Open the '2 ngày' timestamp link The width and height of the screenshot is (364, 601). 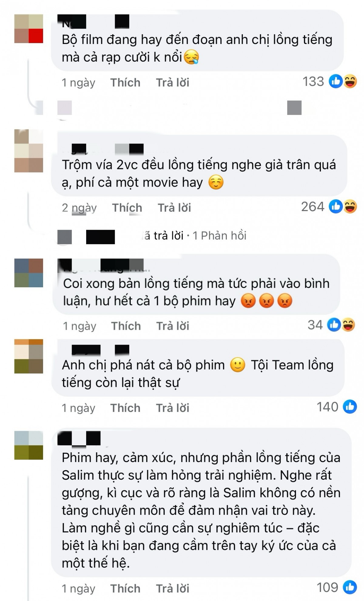[x=79, y=208]
